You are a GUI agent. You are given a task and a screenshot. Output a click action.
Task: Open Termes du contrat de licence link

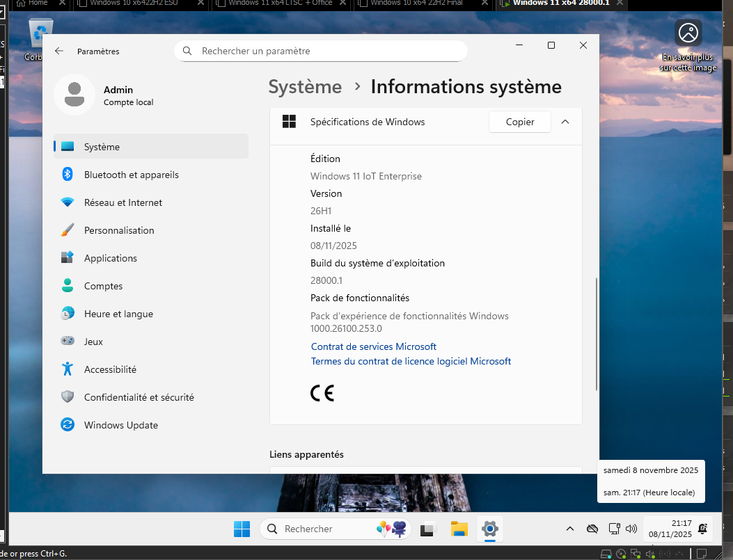(411, 361)
